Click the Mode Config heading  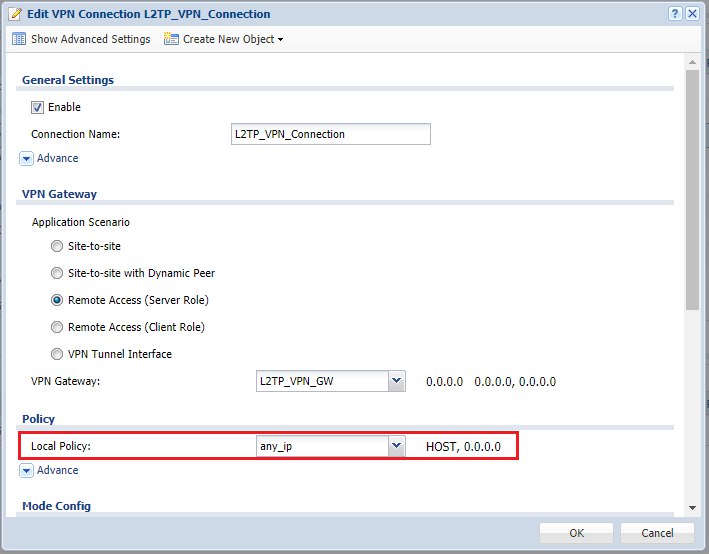click(57, 506)
